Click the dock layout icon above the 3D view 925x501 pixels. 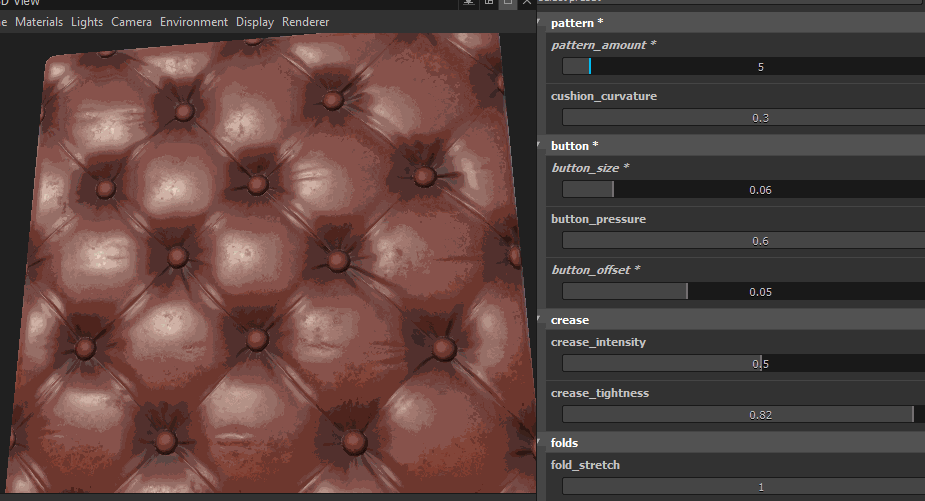489,2
